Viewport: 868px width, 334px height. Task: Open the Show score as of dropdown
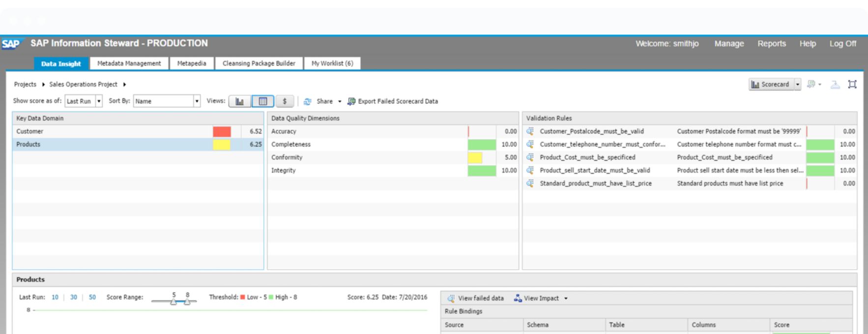pyautogui.click(x=99, y=101)
